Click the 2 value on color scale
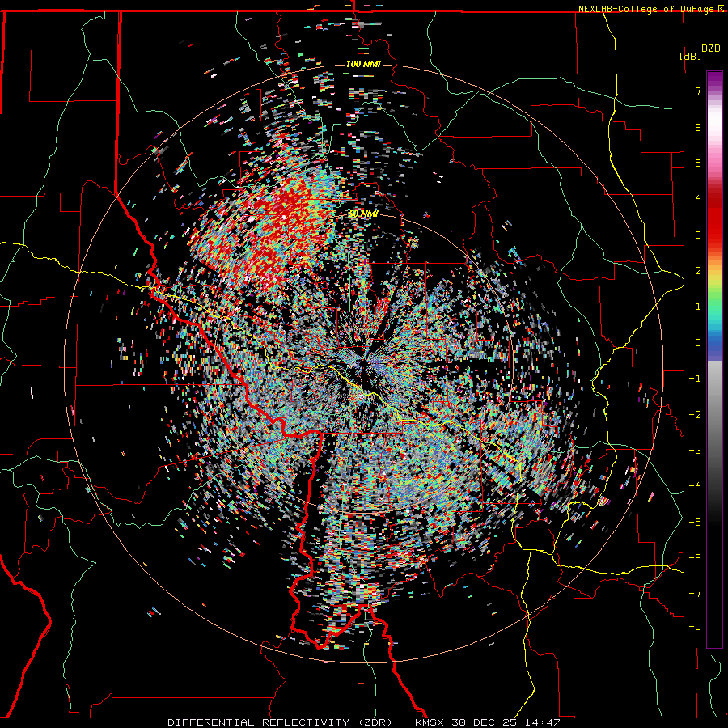The width and height of the screenshot is (728, 728). click(x=698, y=271)
